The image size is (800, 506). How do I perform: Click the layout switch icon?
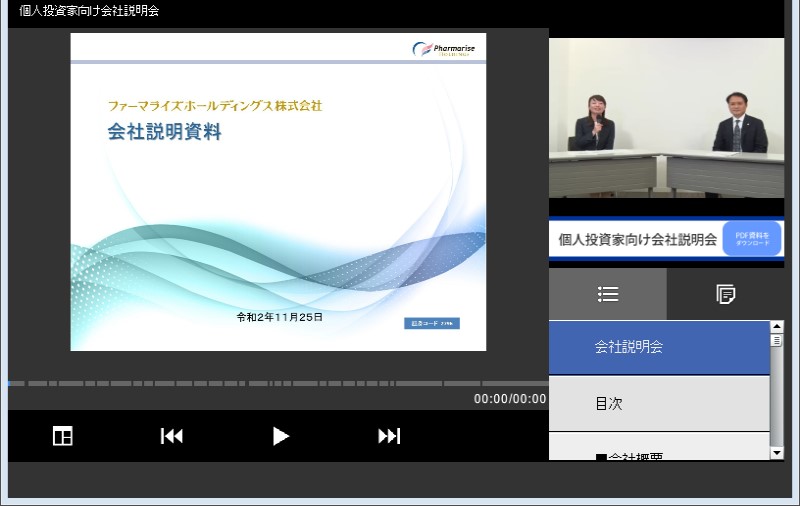(x=63, y=436)
